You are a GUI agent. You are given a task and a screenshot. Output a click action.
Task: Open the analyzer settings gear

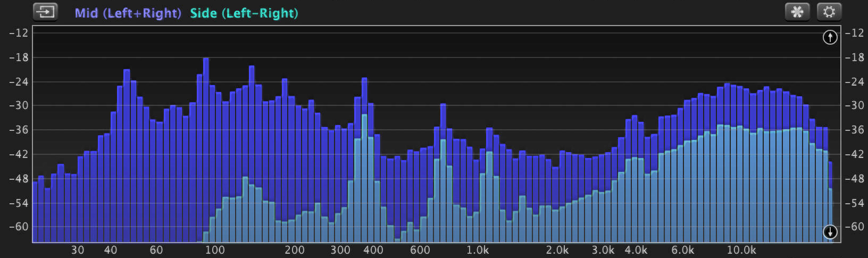tap(829, 11)
